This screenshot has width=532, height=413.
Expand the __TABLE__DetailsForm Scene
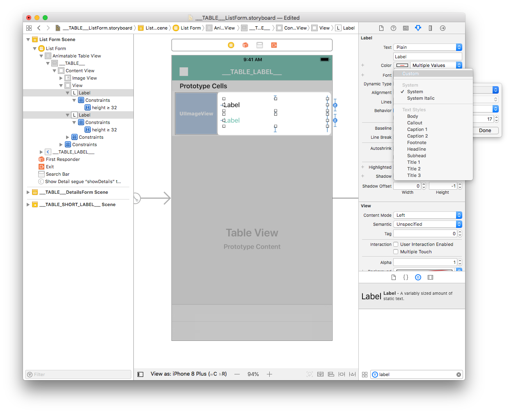[28, 192]
